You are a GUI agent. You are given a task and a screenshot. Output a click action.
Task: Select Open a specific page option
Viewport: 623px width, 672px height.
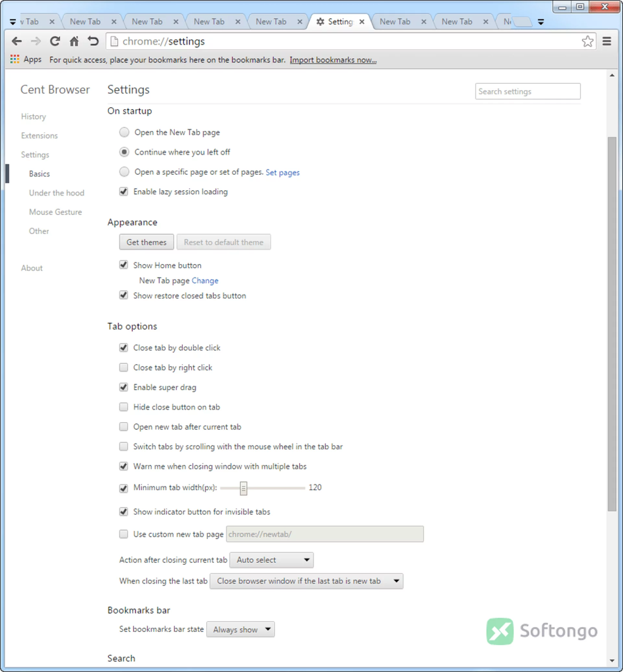pos(124,172)
